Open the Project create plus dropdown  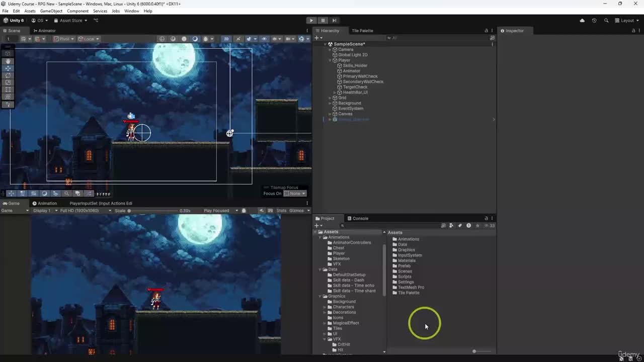pyautogui.click(x=318, y=226)
